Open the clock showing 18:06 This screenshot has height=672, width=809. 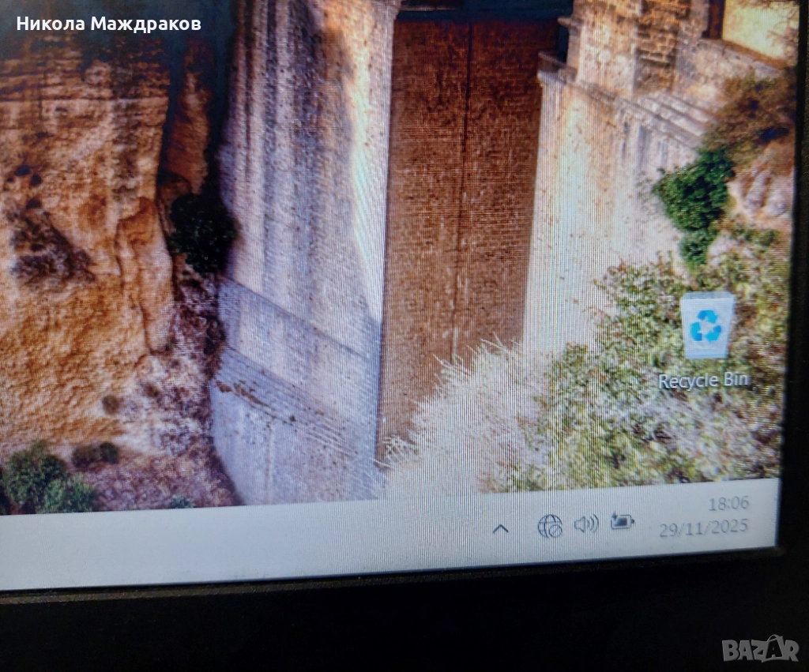click(728, 503)
